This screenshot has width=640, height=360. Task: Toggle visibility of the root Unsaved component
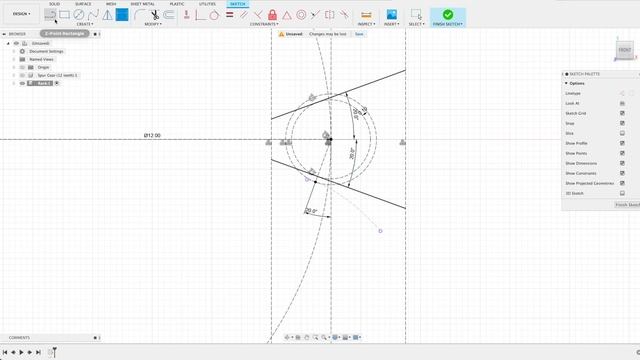tap(16, 43)
